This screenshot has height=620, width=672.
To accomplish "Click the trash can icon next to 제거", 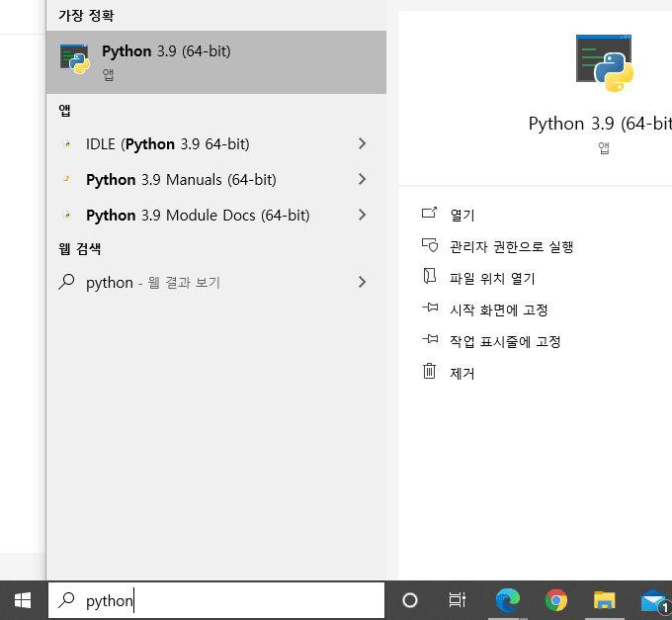I will point(430,371).
